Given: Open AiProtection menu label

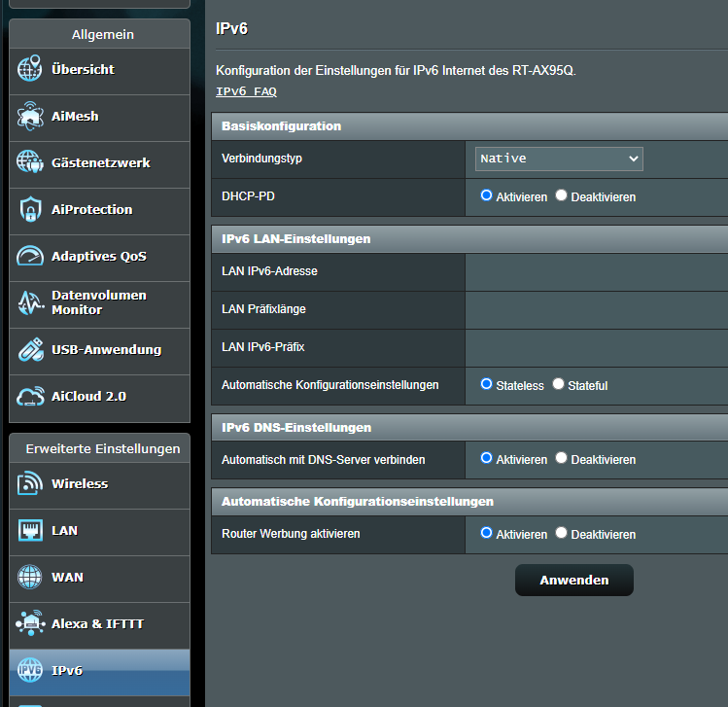Looking at the screenshot, I should coord(92,209).
